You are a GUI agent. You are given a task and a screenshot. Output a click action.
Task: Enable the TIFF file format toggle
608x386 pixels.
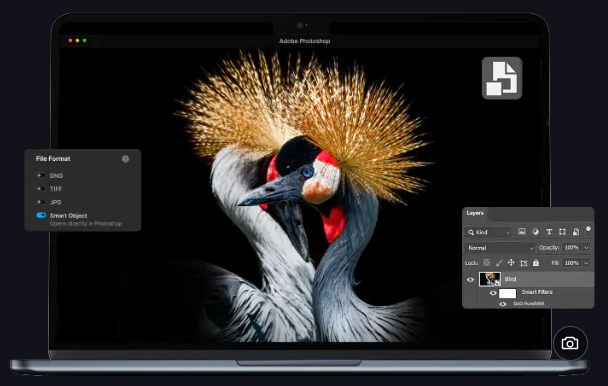coord(41,189)
